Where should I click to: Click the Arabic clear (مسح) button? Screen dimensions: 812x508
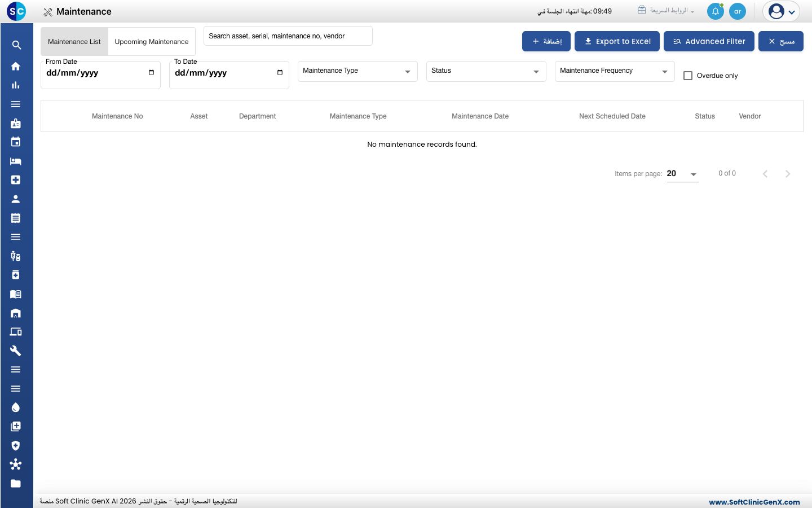[781, 41]
